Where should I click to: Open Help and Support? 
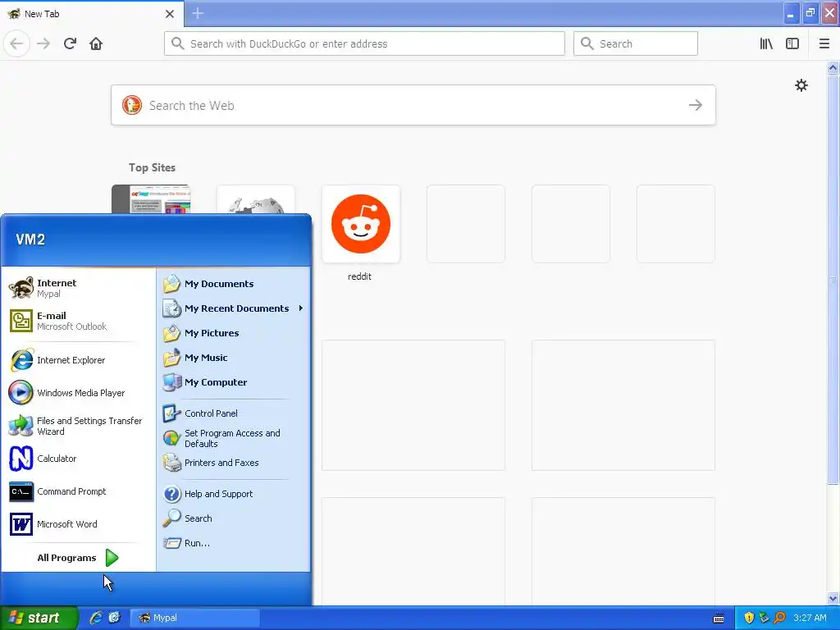tap(233, 494)
